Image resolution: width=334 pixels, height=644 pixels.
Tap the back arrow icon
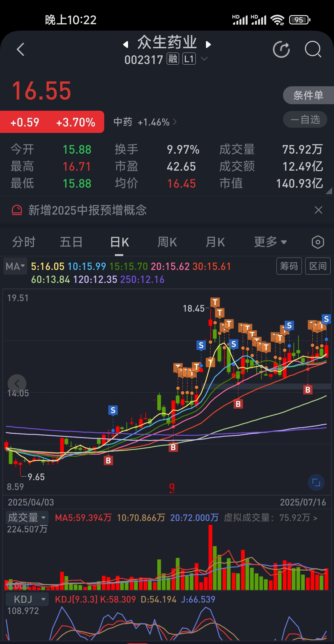[x=20, y=49]
